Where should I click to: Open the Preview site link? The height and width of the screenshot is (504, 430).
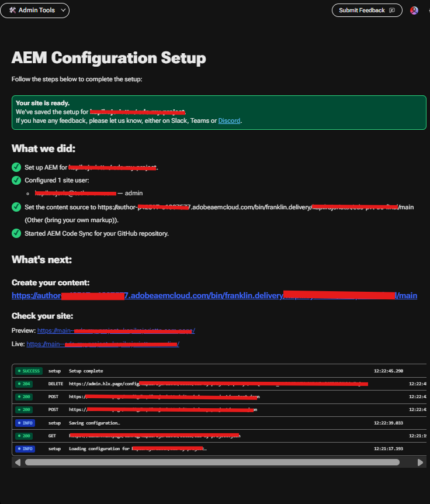pos(116,330)
